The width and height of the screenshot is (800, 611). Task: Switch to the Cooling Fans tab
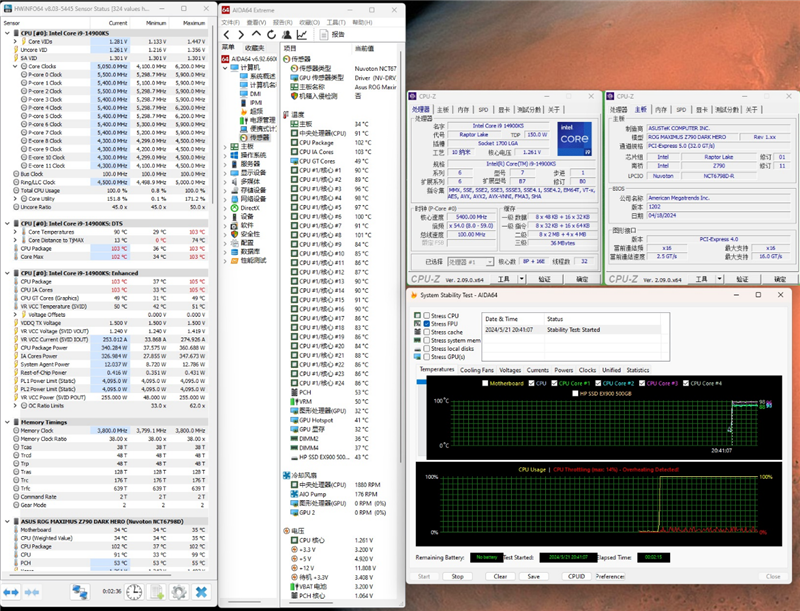(x=478, y=370)
